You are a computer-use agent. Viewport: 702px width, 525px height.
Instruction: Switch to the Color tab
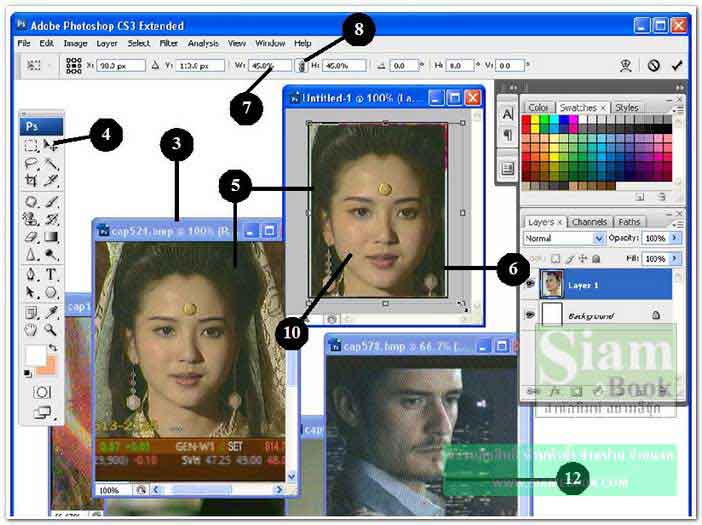[538, 108]
